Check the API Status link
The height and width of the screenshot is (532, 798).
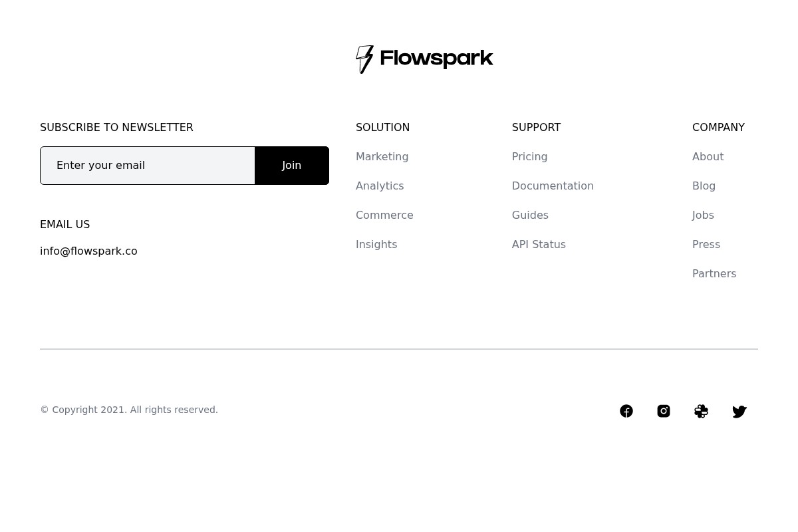point(539,244)
